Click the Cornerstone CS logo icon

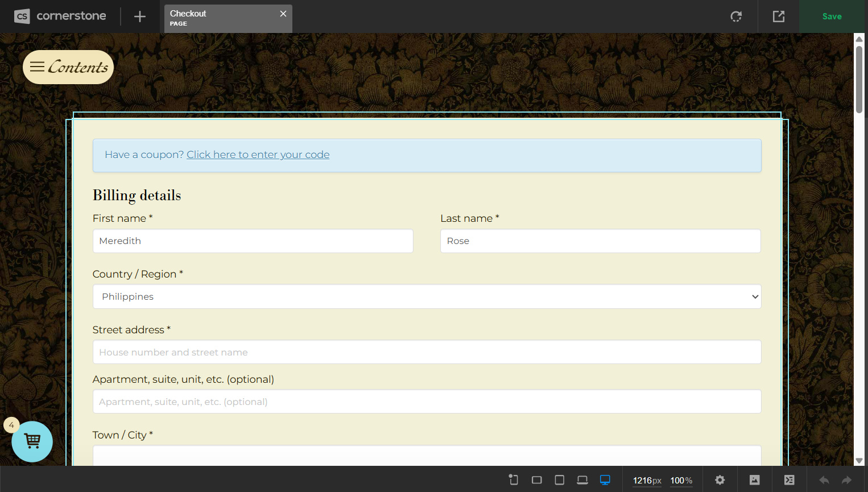[22, 16]
